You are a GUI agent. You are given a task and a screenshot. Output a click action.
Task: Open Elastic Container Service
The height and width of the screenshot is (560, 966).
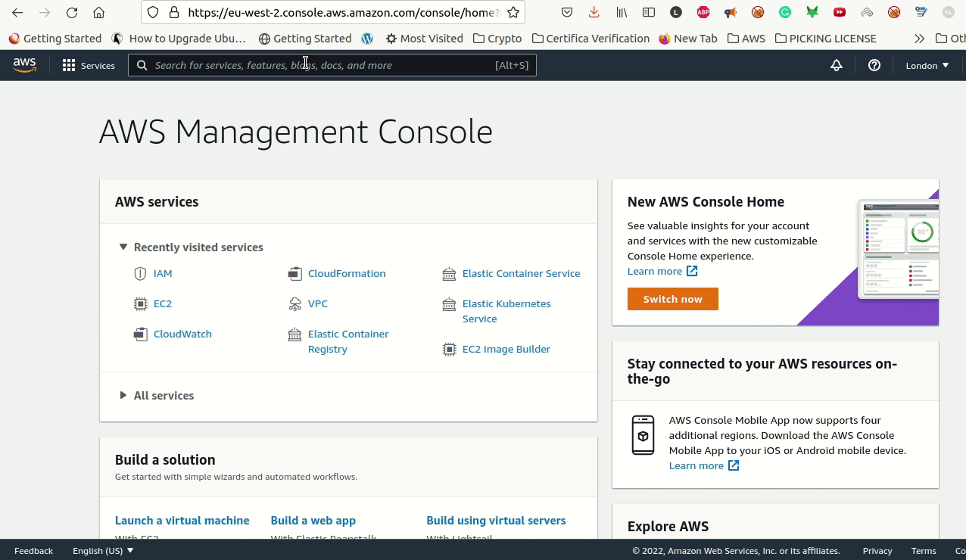[522, 274]
